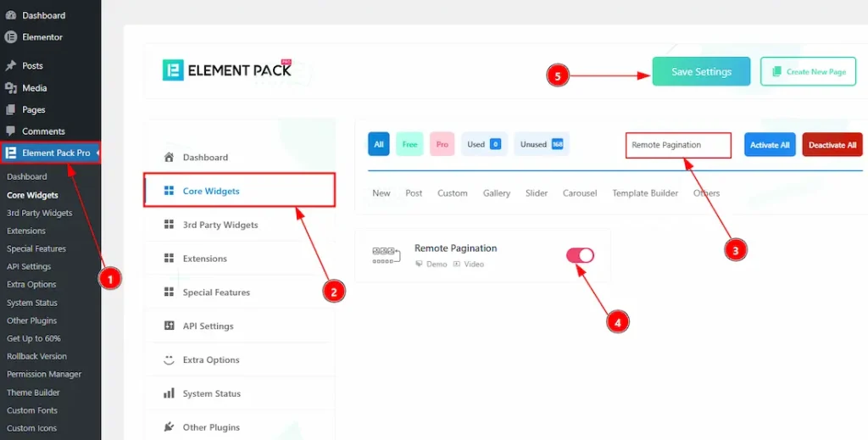This screenshot has height=440, width=868.
Task: Open Dashboard under Element Pack Pro submenu
Action: [26, 176]
